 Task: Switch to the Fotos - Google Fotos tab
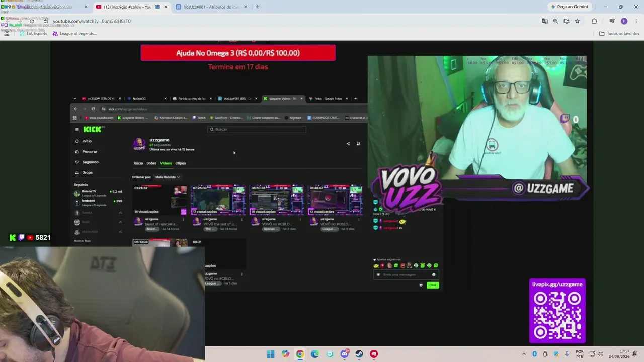coord(328,99)
